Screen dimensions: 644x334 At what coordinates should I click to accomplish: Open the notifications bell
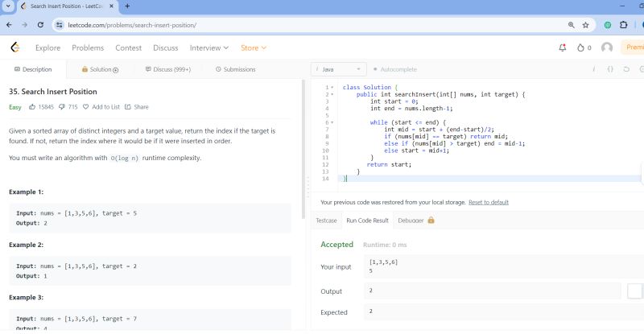coord(562,47)
